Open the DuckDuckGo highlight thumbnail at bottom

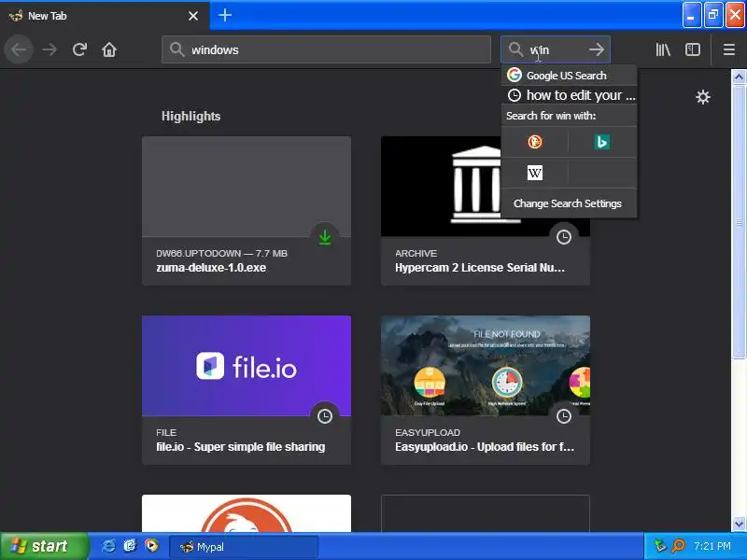[x=247, y=513]
